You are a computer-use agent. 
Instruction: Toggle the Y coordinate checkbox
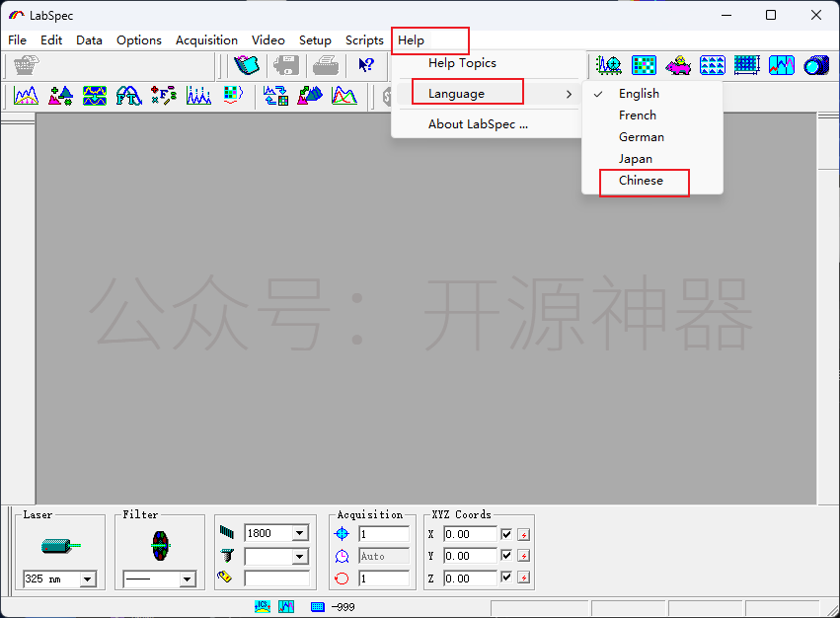click(506, 555)
